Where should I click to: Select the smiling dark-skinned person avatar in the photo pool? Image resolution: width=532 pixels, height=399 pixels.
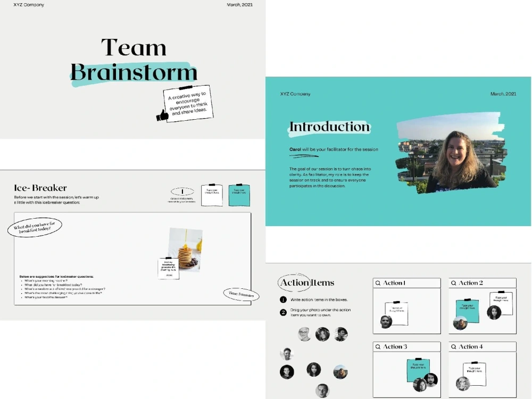(x=287, y=354)
